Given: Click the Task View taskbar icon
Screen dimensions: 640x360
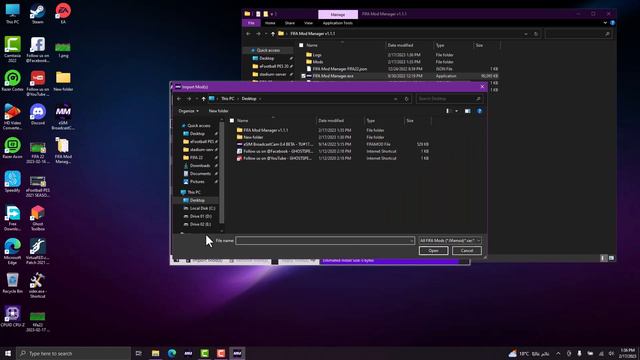Looking at the screenshot, I should 139,353.
